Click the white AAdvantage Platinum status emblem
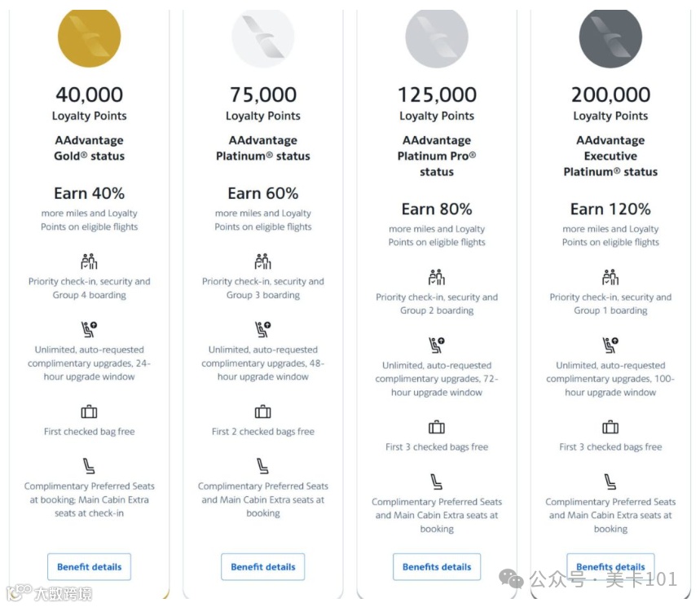 262,36
